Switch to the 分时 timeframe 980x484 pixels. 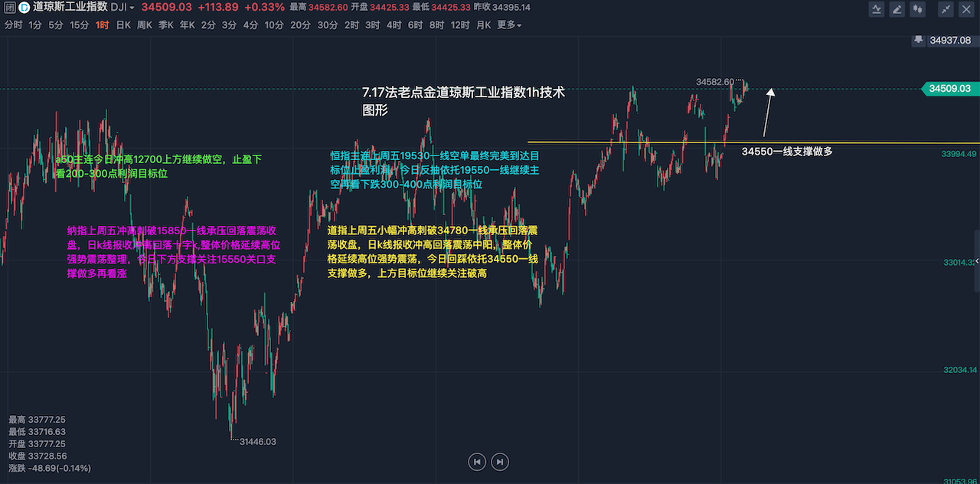pos(13,25)
